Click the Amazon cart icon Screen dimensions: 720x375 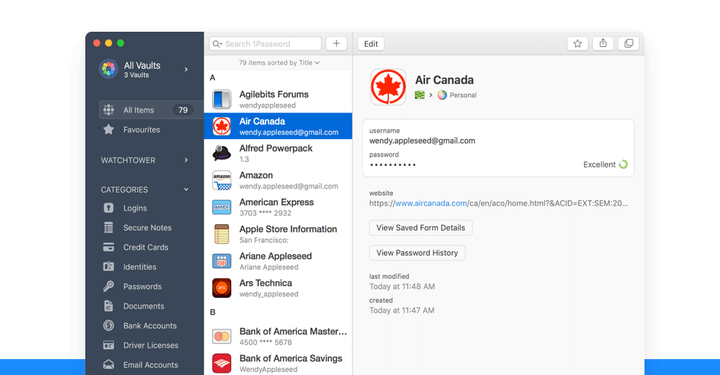(x=222, y=180)
